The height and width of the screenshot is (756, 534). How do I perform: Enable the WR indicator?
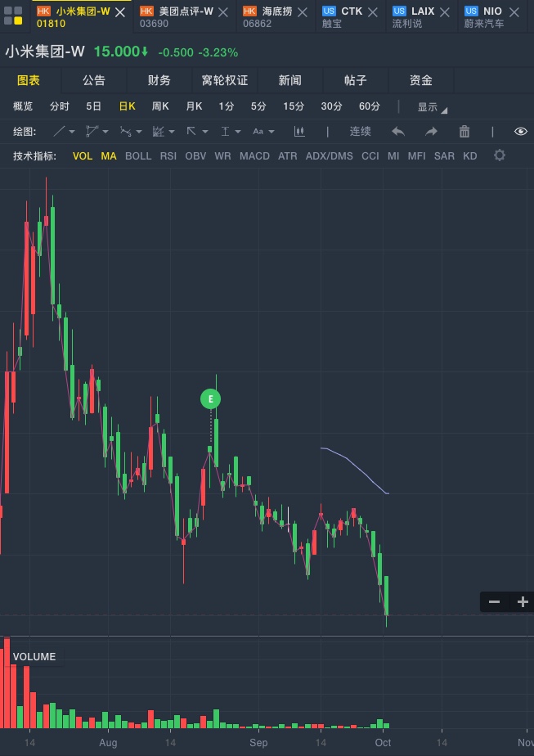point(222,155)
